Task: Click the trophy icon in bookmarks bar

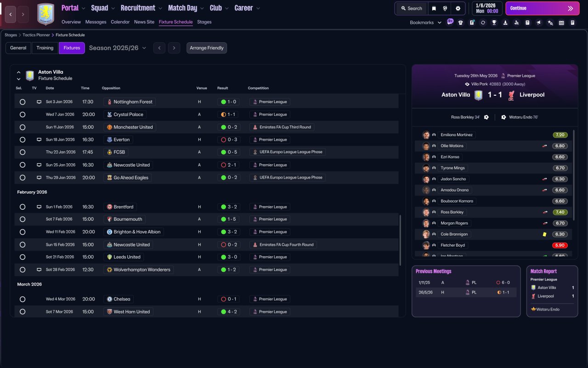Action: pyautogui.click(x=494, y=23)
